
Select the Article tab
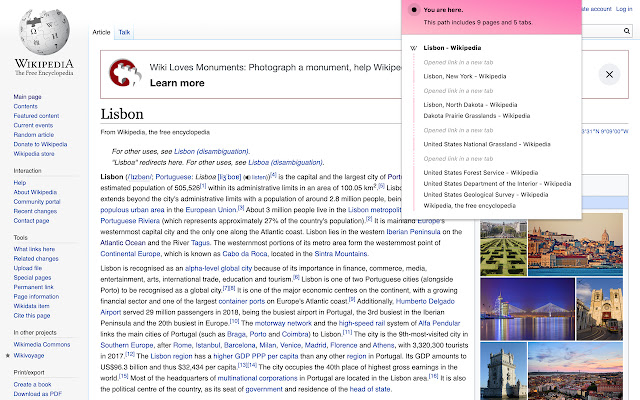[102, 33]
